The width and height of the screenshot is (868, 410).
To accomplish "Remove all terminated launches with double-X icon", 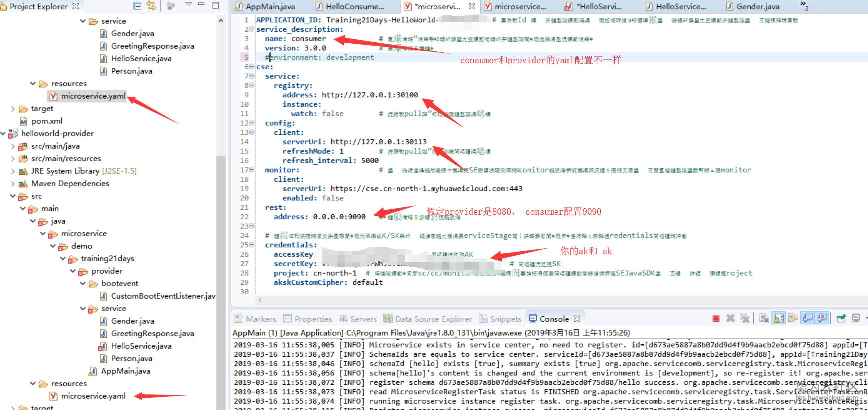I will click(745, 318).
